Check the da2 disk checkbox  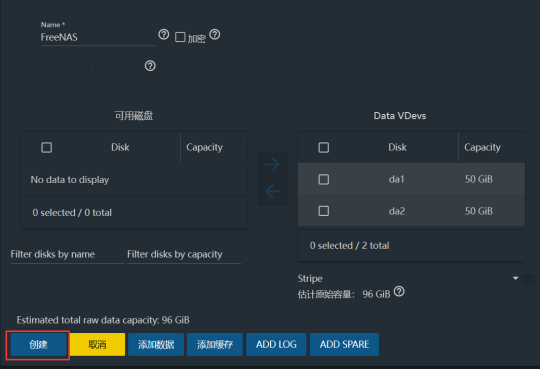[x=323, y=211]
